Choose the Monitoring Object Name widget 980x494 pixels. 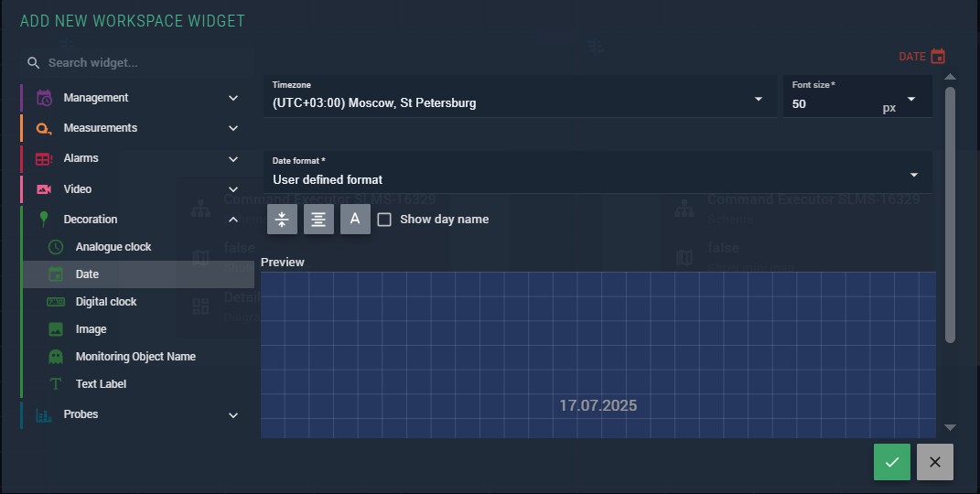(135, 357)
